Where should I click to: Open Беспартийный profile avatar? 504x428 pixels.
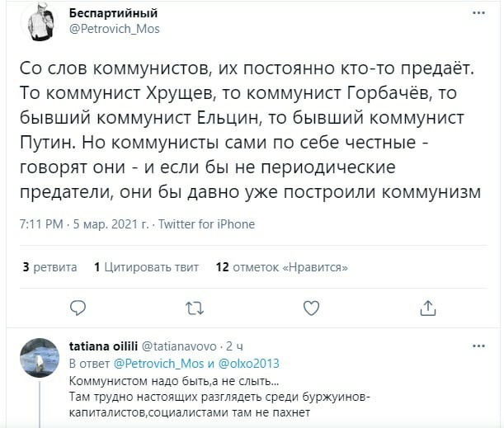(x=40, y=23)
